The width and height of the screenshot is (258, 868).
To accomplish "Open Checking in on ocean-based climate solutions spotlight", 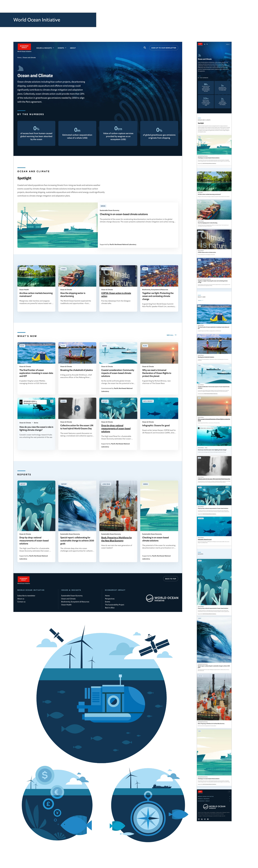I will 124,214.
